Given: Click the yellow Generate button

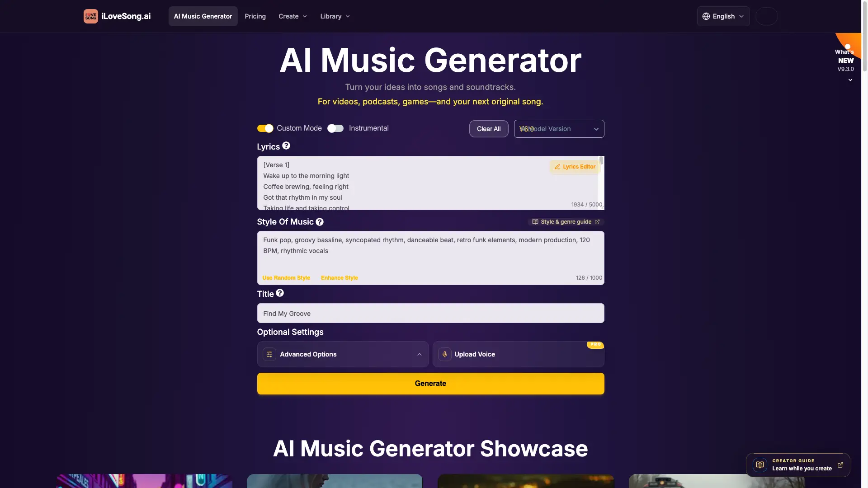Looking at the screenshot, I should tap(431, 384).
